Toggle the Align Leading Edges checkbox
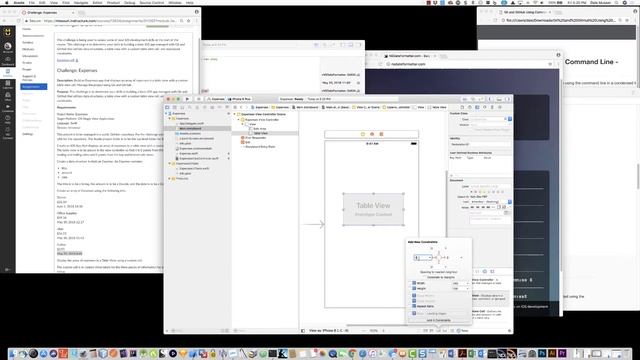The image size is (640, 360). 414,313
